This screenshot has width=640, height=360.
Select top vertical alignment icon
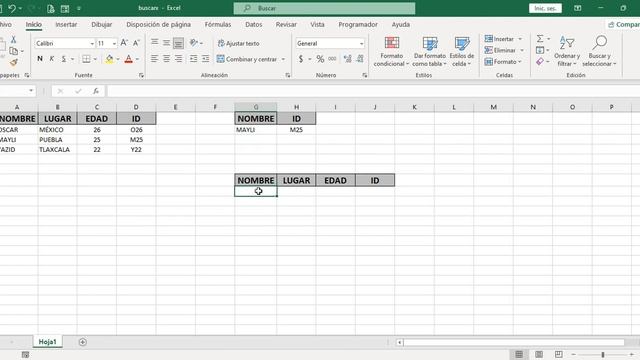(154, 42)
